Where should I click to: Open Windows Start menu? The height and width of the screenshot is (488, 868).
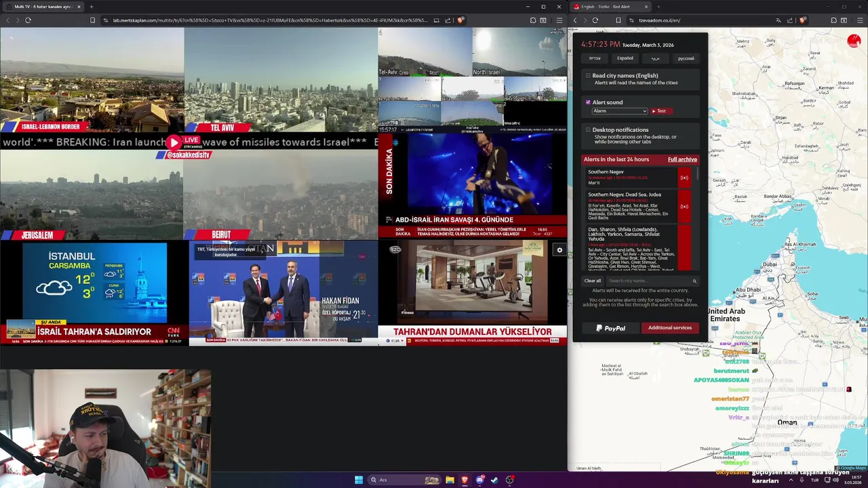[x=359, y=480]
